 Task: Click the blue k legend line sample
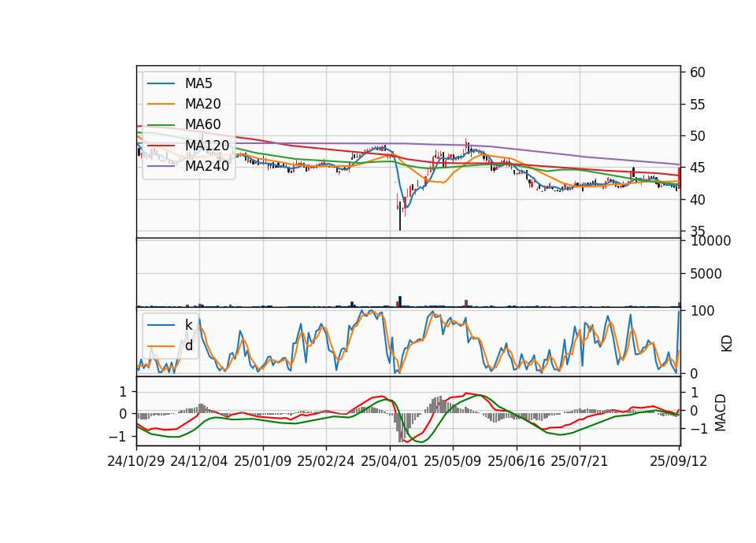[x=161, y=325]
